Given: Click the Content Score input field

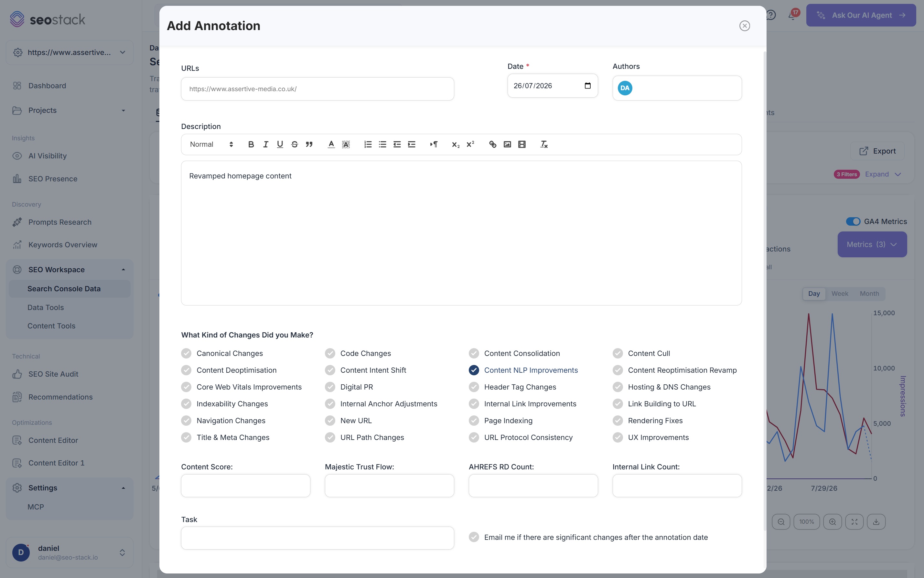Looking at the screenshot, I should 245,486.
